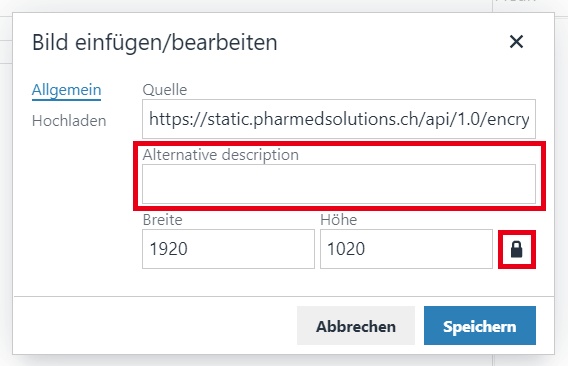568x366 pixels.
Task: Click the dialog title Bild einfügen/bearbeiten
Action: click(155, 42)
